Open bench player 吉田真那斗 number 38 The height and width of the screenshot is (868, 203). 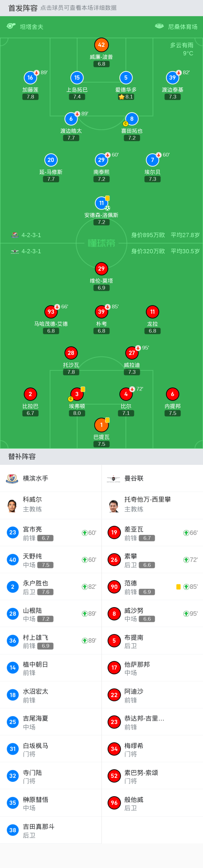tap(50, 830)
